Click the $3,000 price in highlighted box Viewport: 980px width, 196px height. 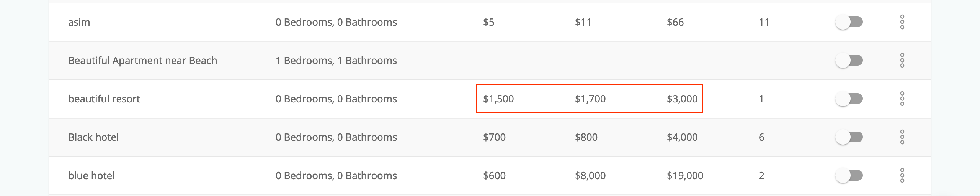682,99
